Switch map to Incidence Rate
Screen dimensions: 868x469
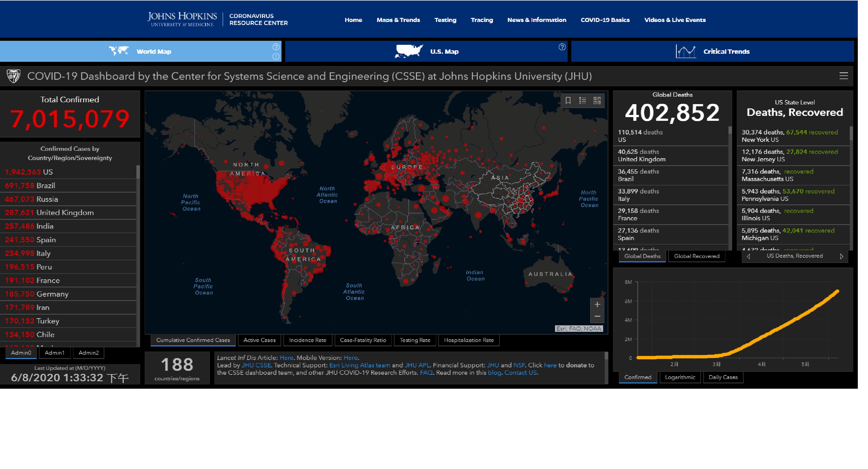(x=308, y=340)
